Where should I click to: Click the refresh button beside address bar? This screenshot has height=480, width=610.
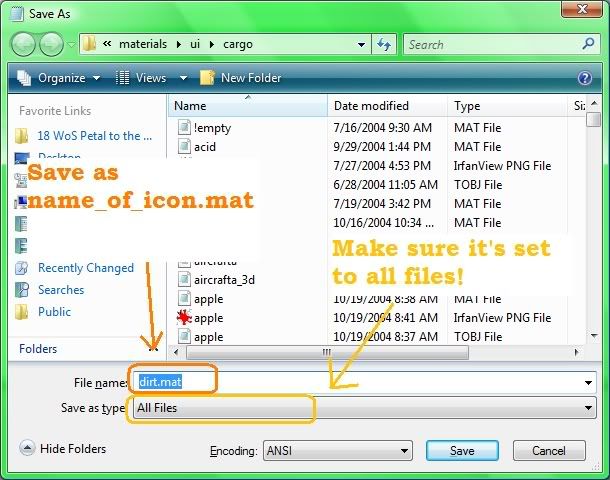pos(383,45)
